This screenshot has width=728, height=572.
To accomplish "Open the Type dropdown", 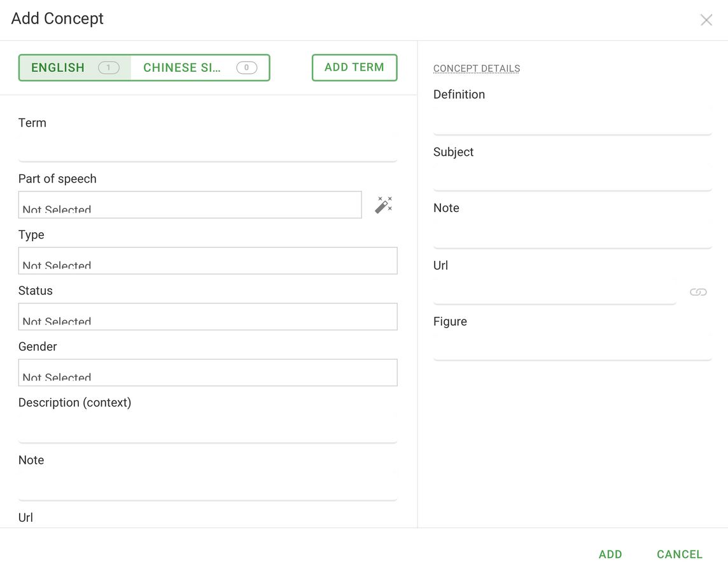I will click(x=207, y=261).
